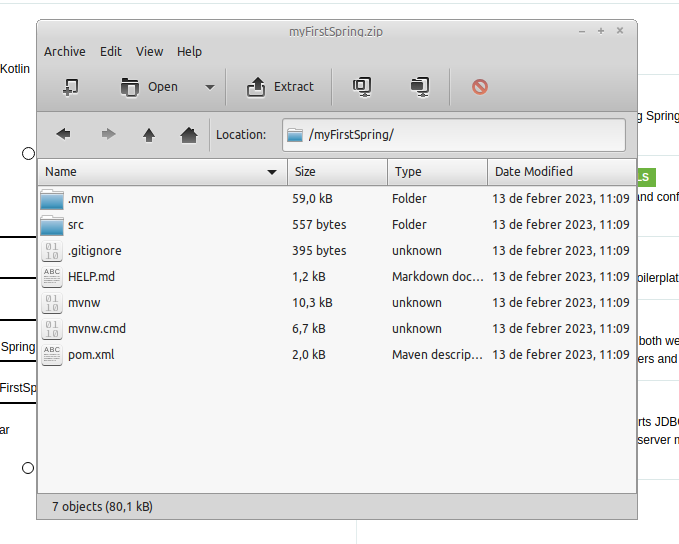
Task: Sort by the Type column header
Action: [x=437, y=172]
